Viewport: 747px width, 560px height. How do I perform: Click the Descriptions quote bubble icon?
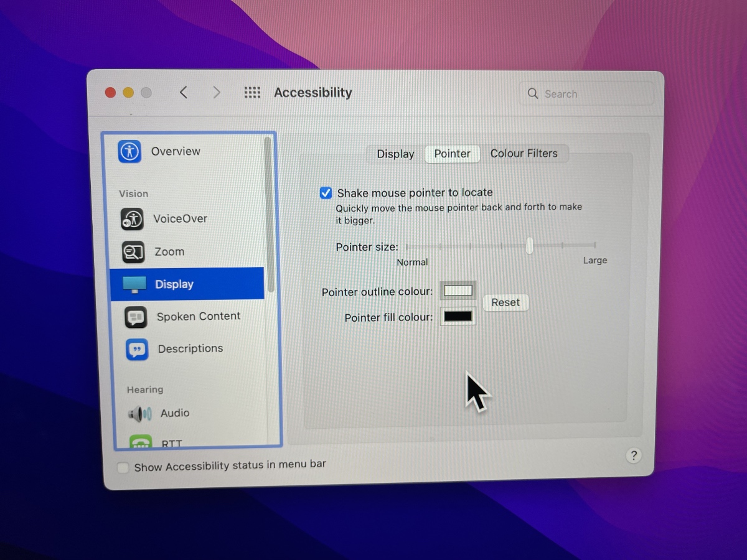click(x=137, y=350)
